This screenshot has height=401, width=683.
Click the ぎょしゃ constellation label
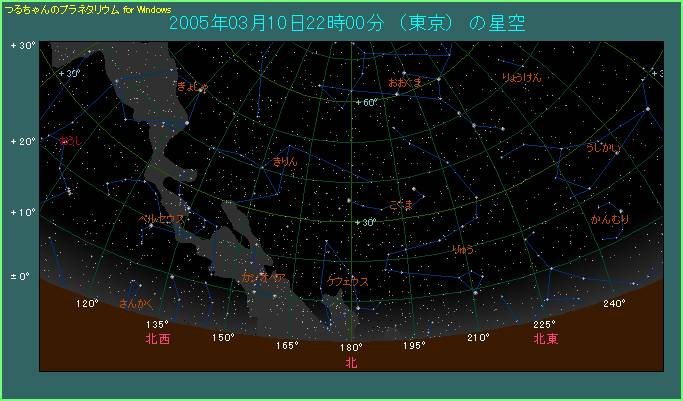coord(192,87)
